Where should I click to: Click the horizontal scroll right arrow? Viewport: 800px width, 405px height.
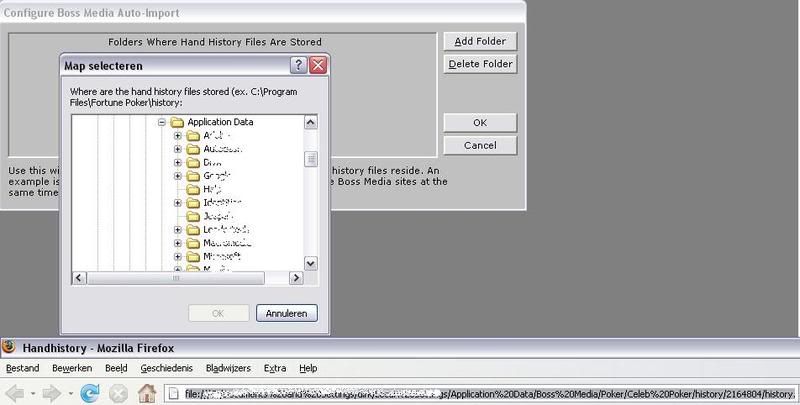(x=296, y=278)
